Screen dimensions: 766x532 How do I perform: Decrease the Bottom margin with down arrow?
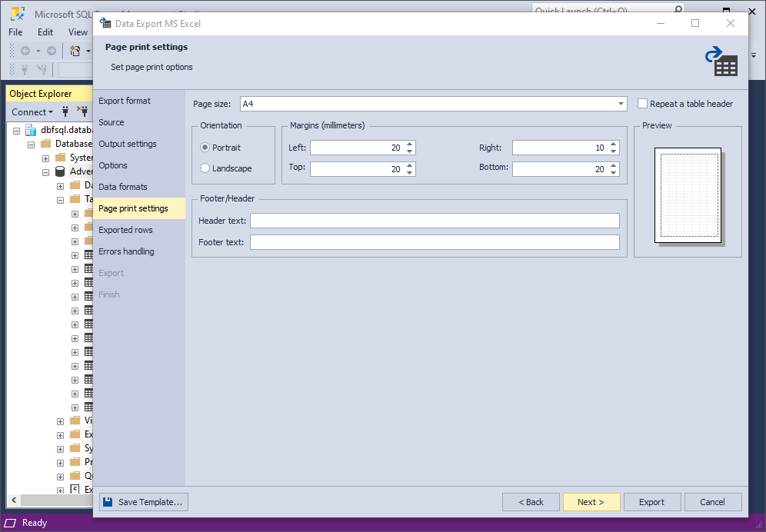coord(613,172)
